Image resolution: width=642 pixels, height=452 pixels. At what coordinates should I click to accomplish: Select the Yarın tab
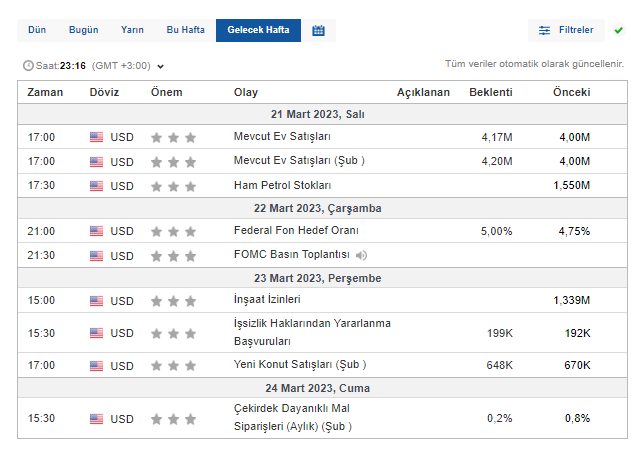132,30
